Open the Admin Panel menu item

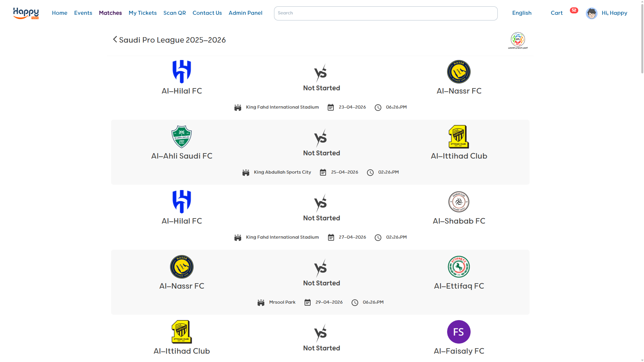pyautogui.click(x=246, y=13)
